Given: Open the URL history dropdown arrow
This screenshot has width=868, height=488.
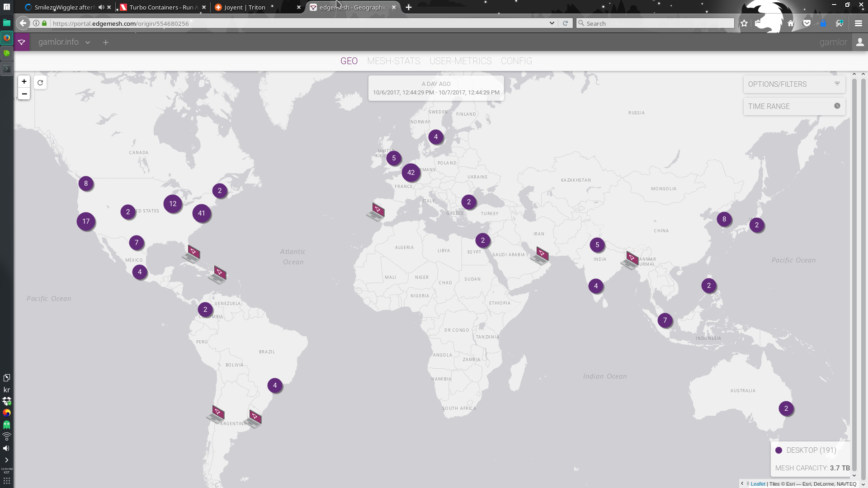Looking at the screenshot, I should (x=552, y=23).
